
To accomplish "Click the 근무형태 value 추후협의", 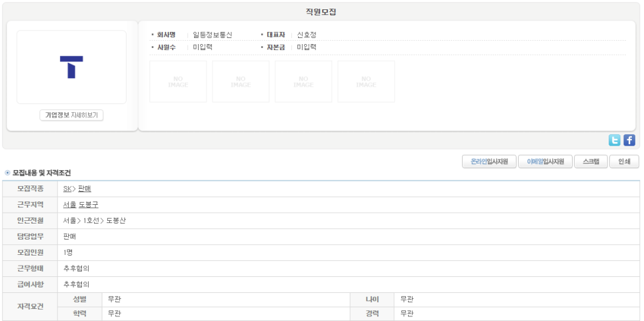I will pyautogui.click(x=77, y=268).
